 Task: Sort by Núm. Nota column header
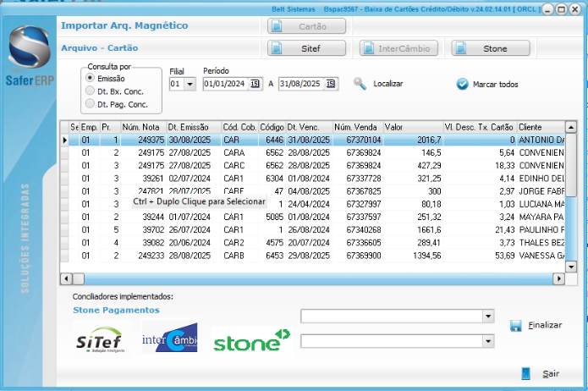[x=140, y=126]
